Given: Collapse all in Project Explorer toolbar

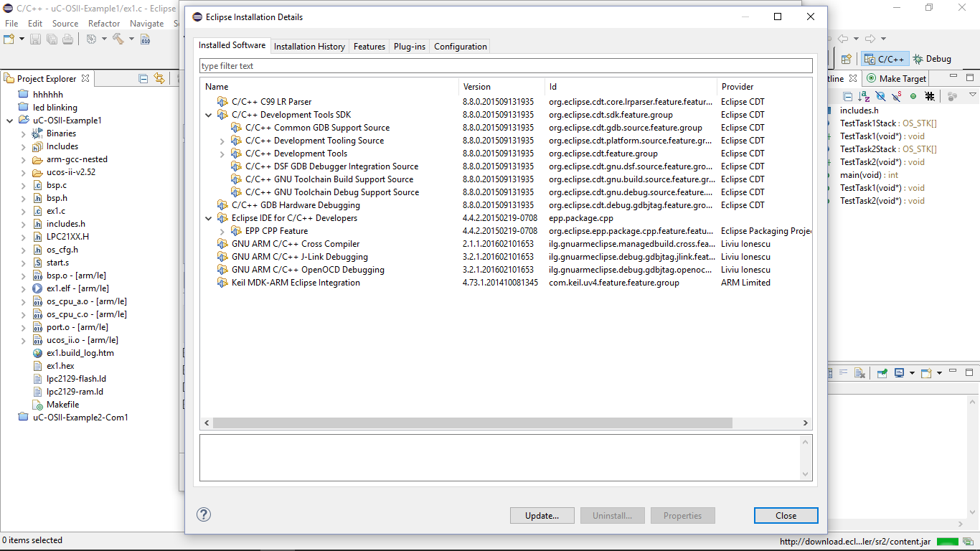Looking at the screenshot, I should [x=143, y=79].
